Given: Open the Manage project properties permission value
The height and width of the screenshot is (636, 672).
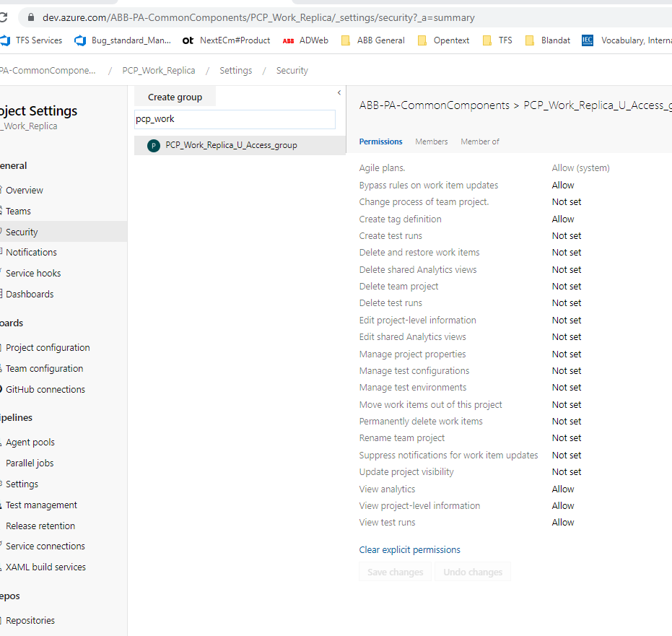Looking at the screenshot, I should [x=567, y=354].
